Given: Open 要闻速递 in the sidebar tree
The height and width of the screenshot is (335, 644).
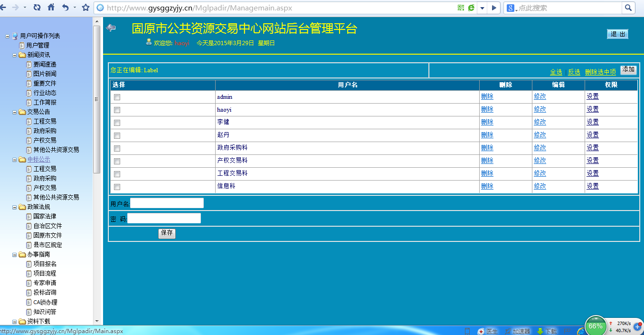Looking at the screenshot, I should [45, 64].
